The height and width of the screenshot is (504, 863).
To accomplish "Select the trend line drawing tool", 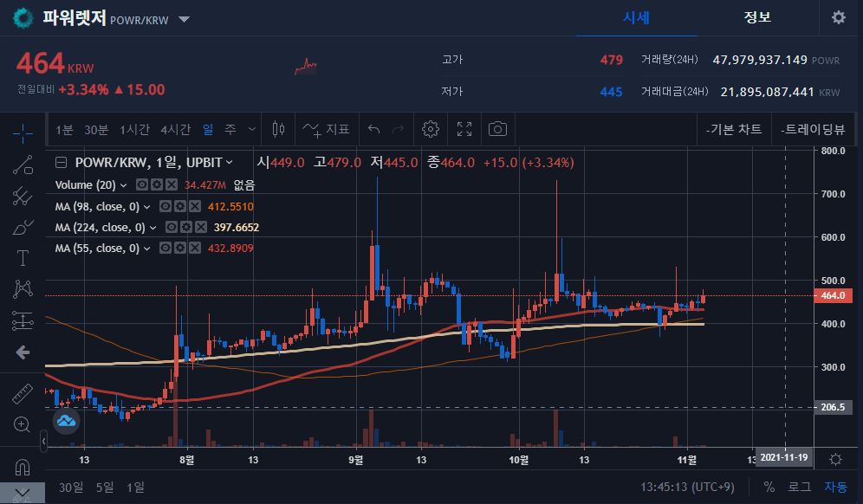I will tap(23, 165).
